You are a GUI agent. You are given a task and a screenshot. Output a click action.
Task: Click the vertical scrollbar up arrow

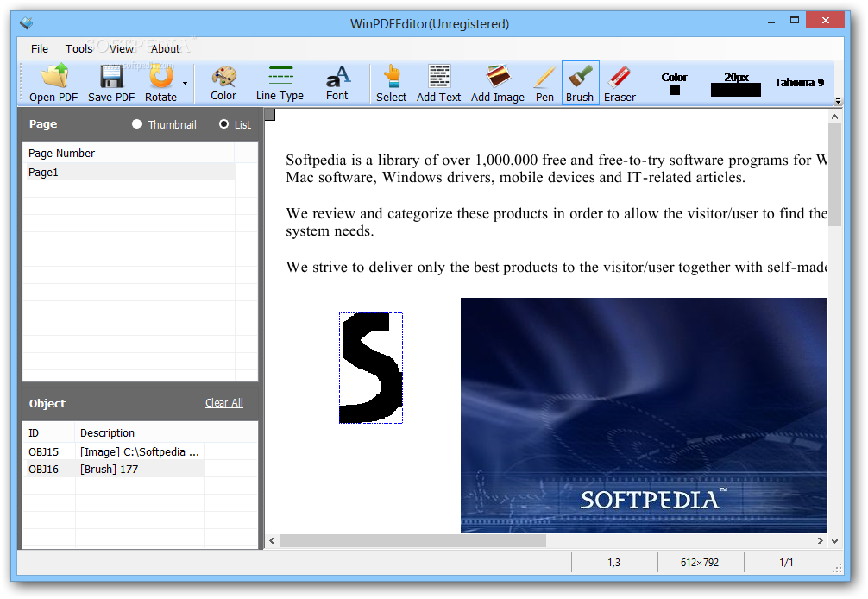tap(835, 117)
